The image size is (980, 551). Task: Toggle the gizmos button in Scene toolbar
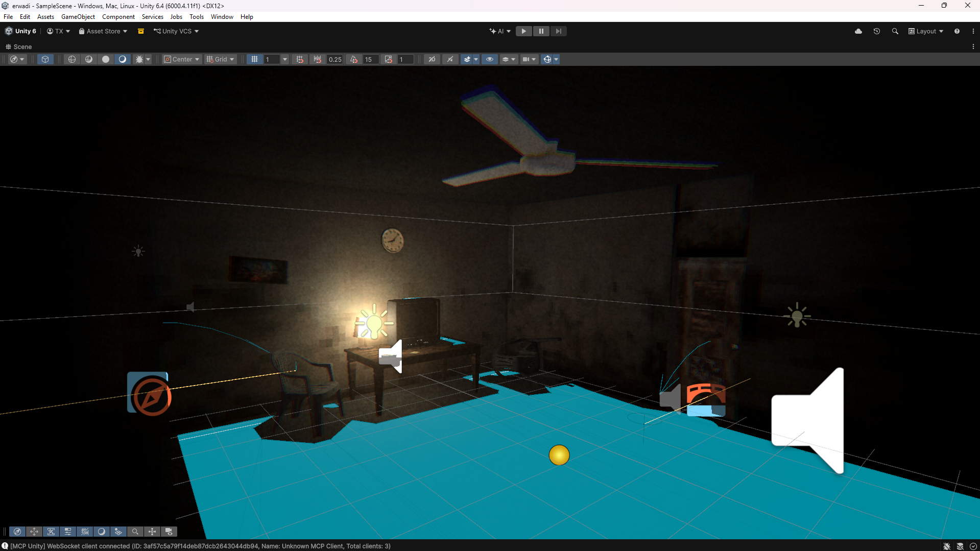coord(547,59)
